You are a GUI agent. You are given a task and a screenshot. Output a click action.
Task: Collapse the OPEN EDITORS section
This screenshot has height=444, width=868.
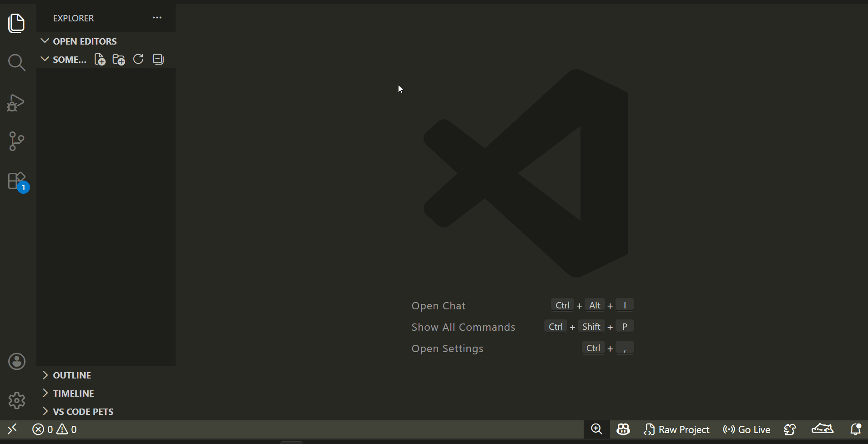coord(106,41)
